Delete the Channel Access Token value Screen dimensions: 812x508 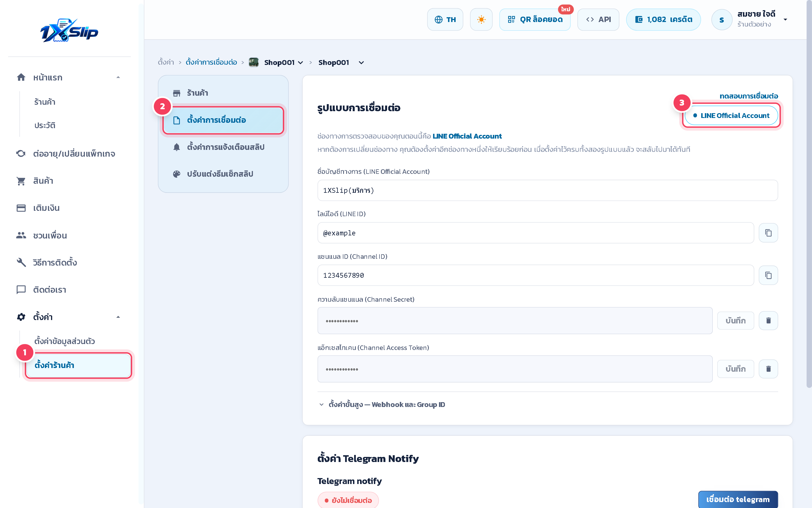coord(768,369)
